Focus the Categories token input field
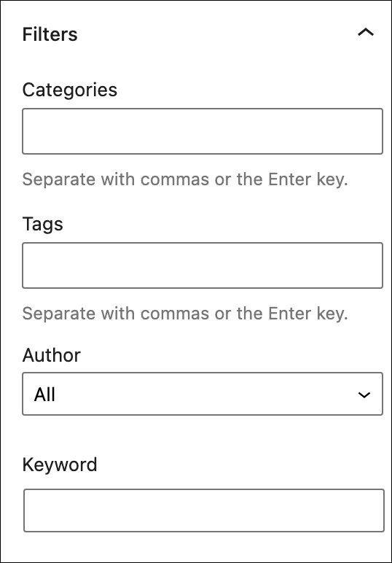Screen dimensions: 392x563 coord(203,131)
